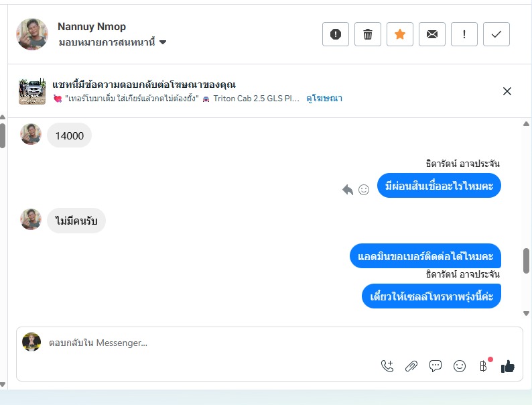Screen dimensions: 532x405
Task: Delete conversation with the trash icon
Action: point(368,34)
